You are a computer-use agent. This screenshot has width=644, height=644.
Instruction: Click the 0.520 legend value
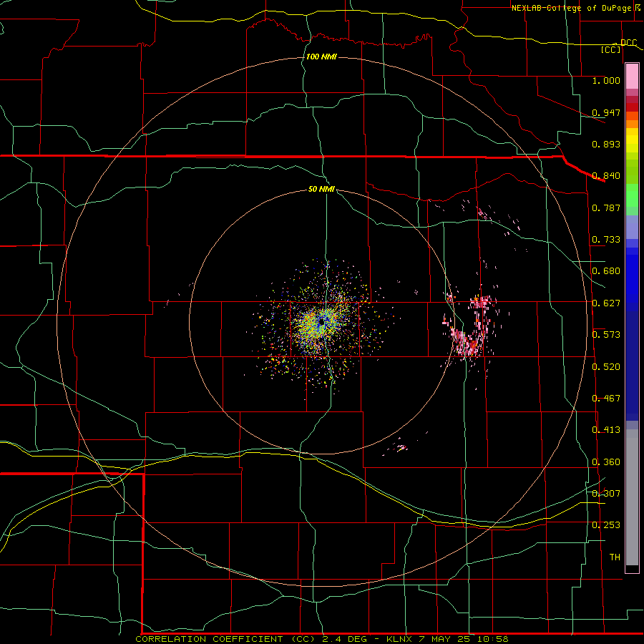606,367
